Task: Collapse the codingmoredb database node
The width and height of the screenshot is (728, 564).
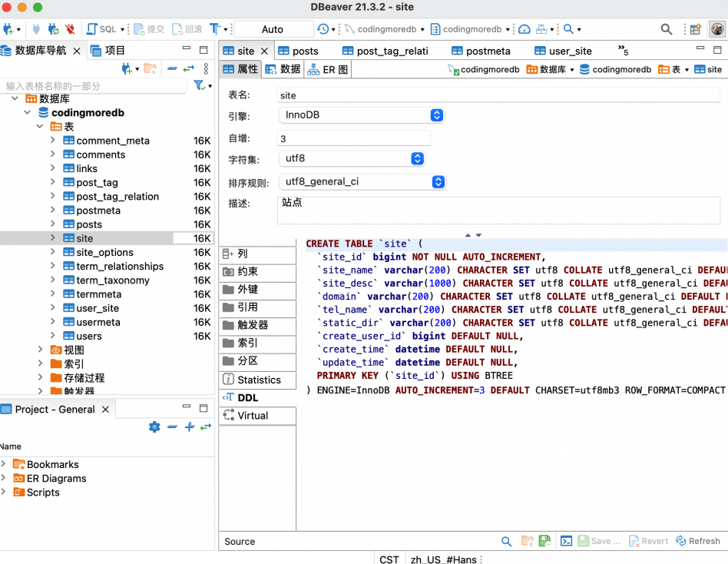Action: click(28, 113)
